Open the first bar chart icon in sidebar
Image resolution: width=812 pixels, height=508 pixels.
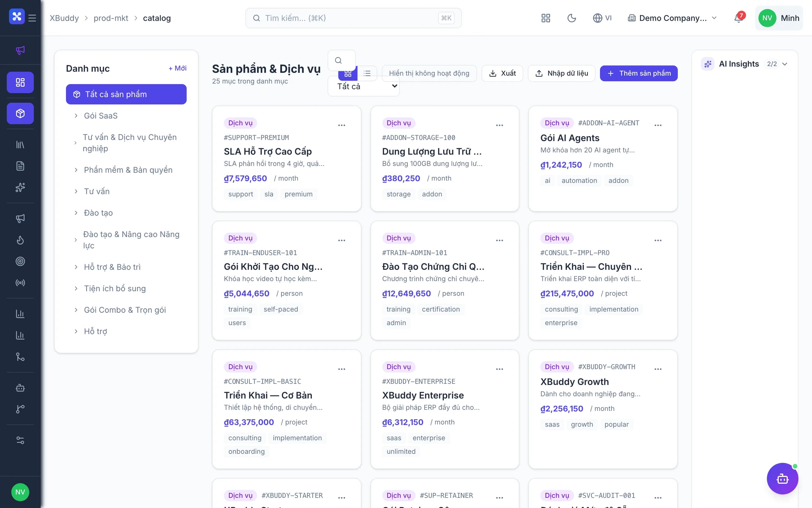20,314
